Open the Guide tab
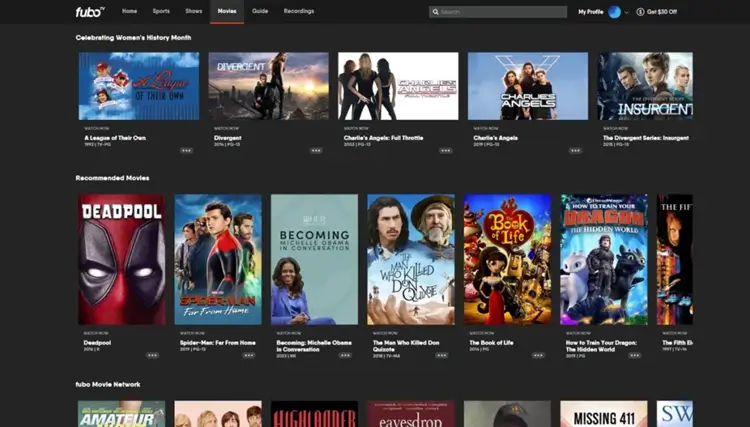The width and height of the screenshot is (750, 427). click(260, 11)
